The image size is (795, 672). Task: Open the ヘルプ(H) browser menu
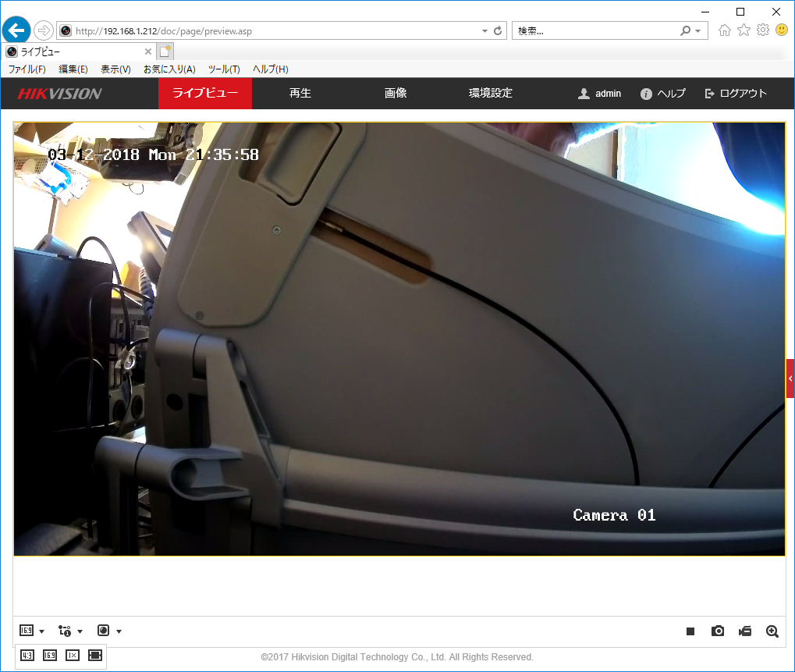(x=270, y=69)
